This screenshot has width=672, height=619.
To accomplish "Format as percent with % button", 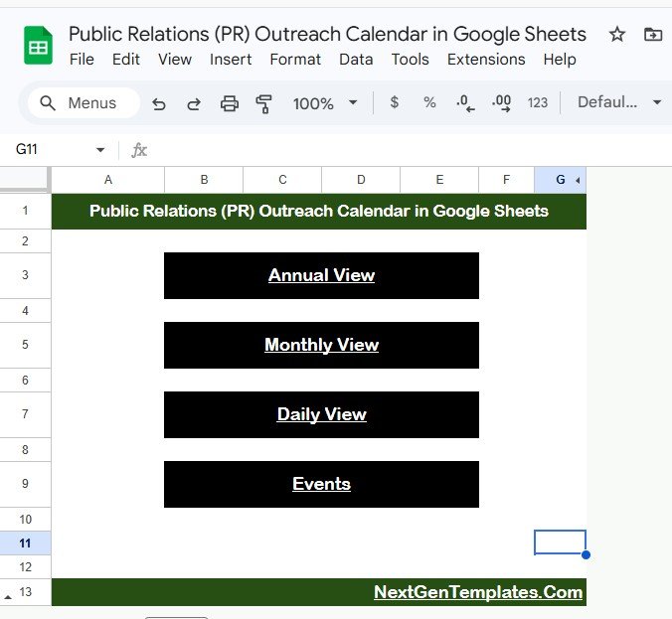I will tap(429, 102).
